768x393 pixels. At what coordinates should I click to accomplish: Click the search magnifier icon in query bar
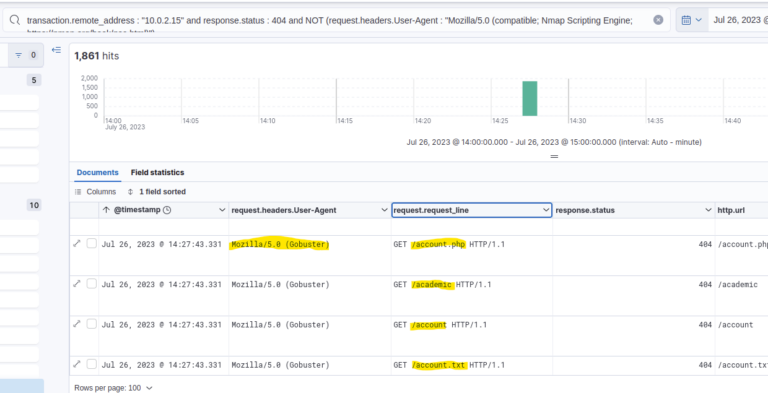point(15,20)
